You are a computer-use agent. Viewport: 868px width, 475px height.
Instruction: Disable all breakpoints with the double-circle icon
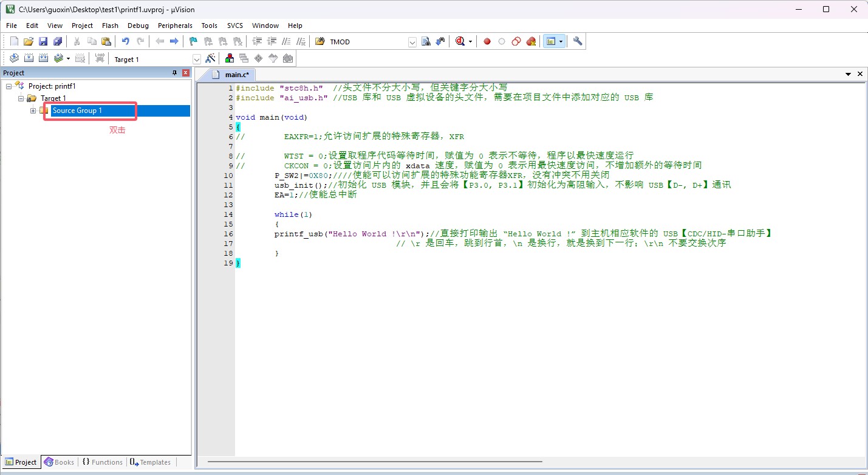(516, 41)
